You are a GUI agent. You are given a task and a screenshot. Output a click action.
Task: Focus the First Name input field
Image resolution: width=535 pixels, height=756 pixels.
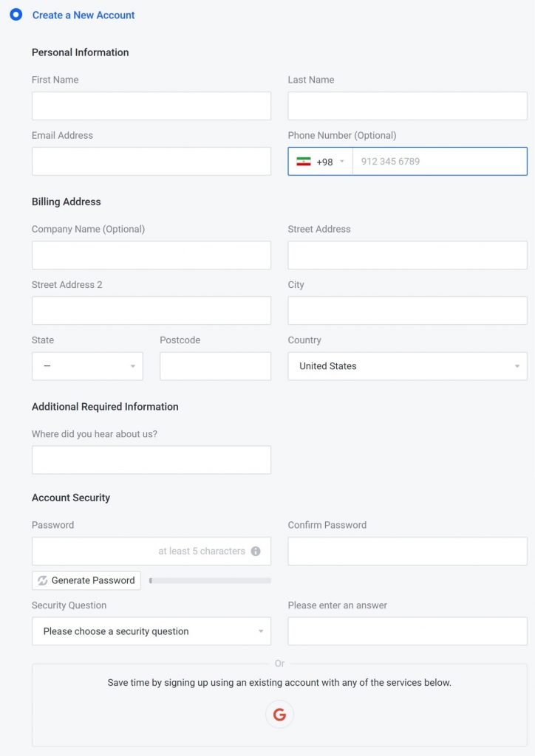tap(151, 106)
